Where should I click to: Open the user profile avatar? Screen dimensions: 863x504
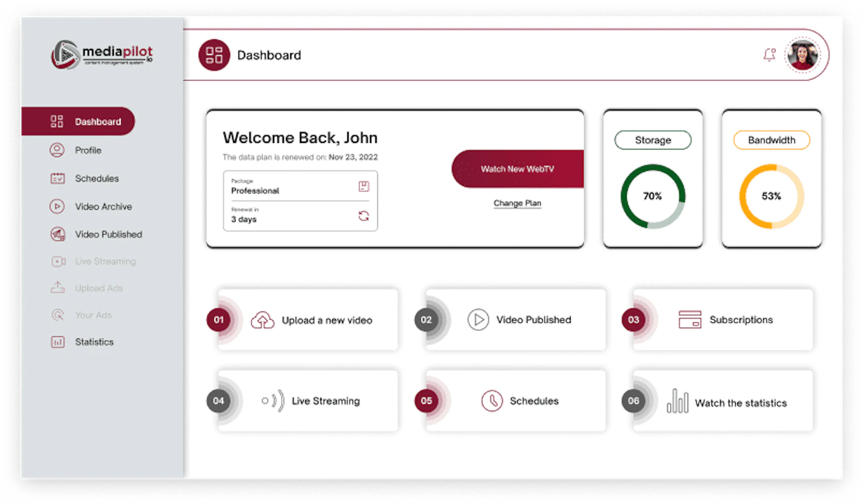coord(802,54)
